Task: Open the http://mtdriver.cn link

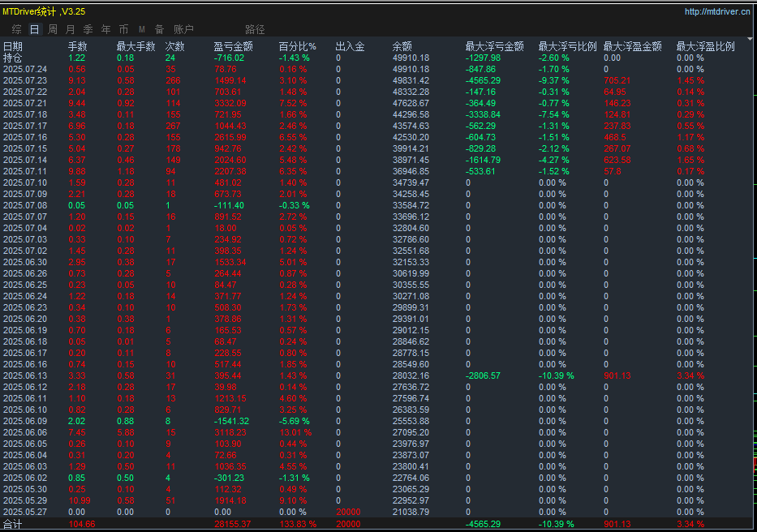Action: [717, 11]
